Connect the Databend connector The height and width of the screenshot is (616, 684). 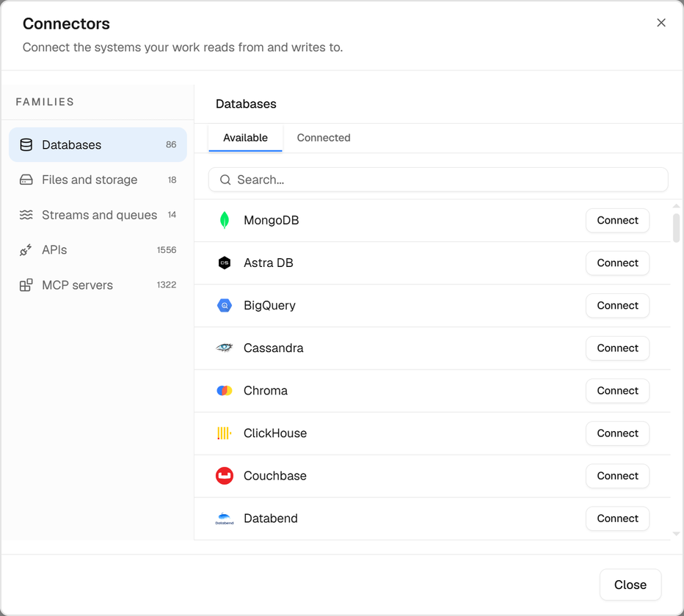tap(617, 518)
